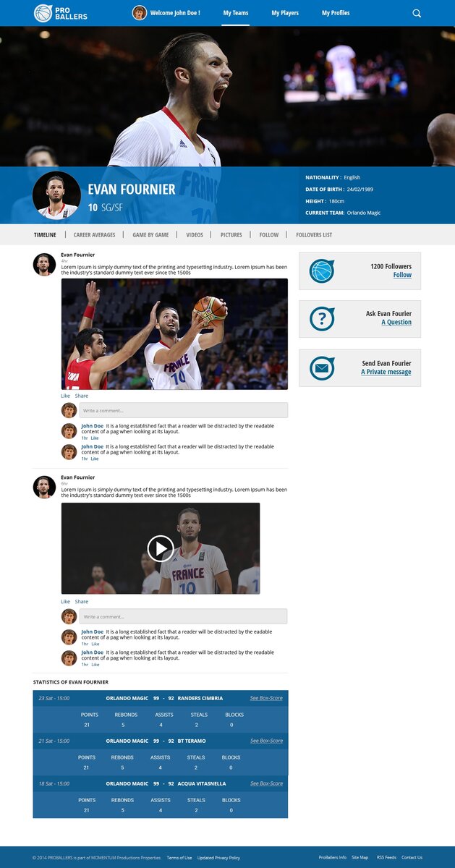Click Evan Fournier name on first post
This screenshot has width=455, height=868.
click(x=77, y=255)
